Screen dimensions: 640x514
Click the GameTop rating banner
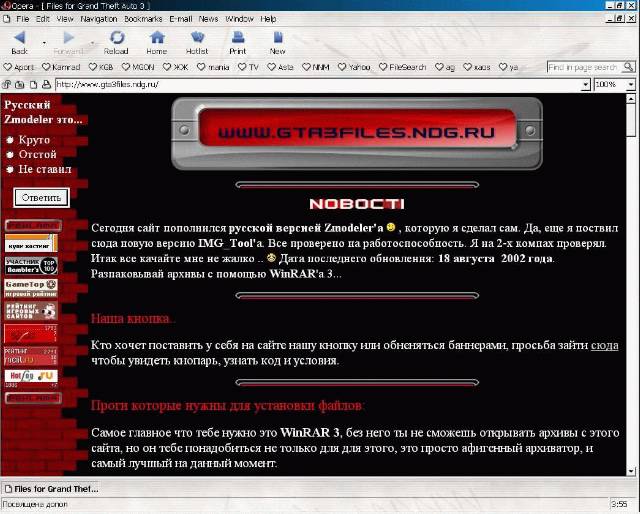click(x=31, y=288)
